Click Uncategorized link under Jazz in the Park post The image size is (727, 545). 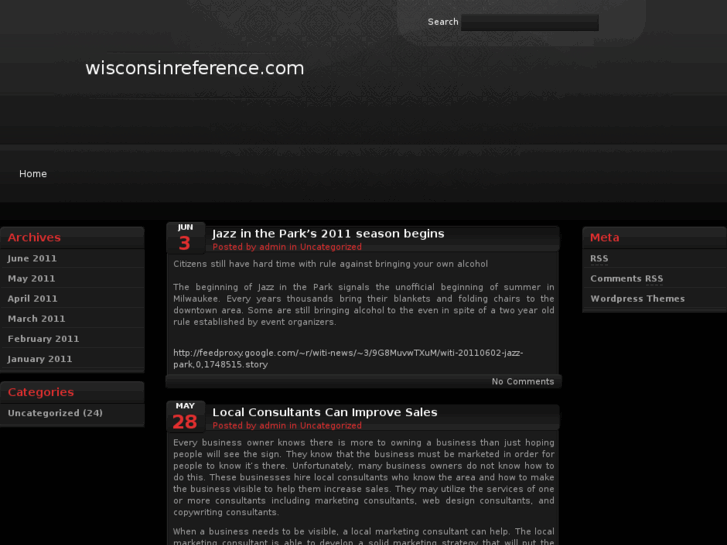331,247
